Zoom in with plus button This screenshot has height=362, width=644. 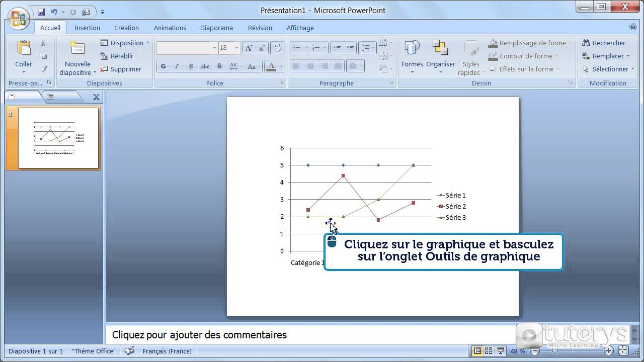pyautogui.click(x=609, y=351)
